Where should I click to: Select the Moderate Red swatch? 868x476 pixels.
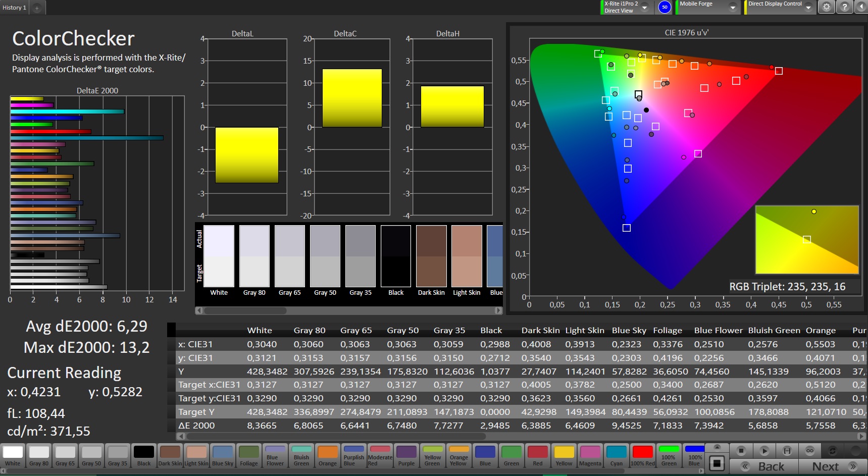[x=380, y=455]
